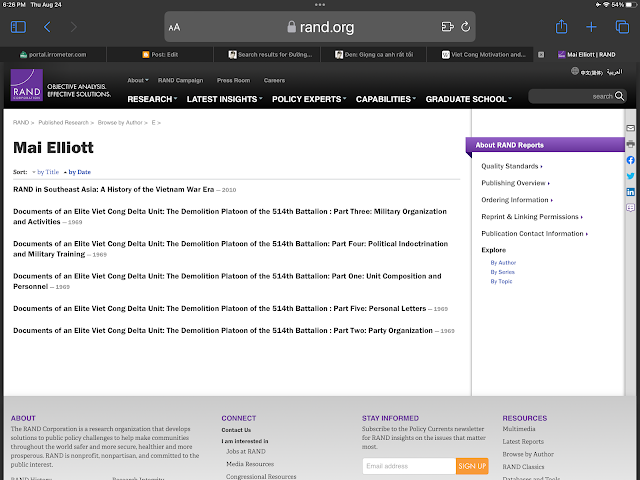Open the Careers link
The width and height of the screenshot is (640, 480).
(274, 80)
